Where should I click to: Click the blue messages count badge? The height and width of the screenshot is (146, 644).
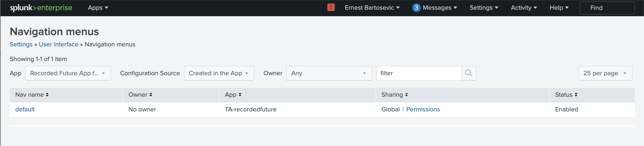(416, 8)
